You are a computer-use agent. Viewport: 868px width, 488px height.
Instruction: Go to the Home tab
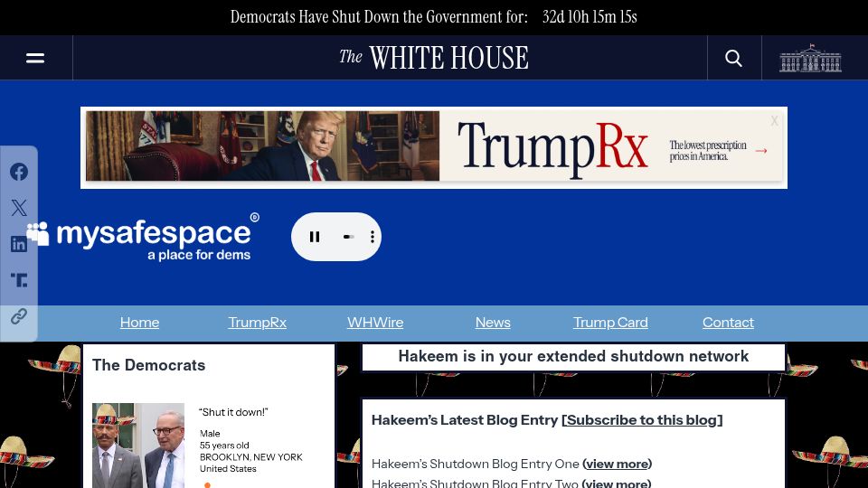coord(139,323)
